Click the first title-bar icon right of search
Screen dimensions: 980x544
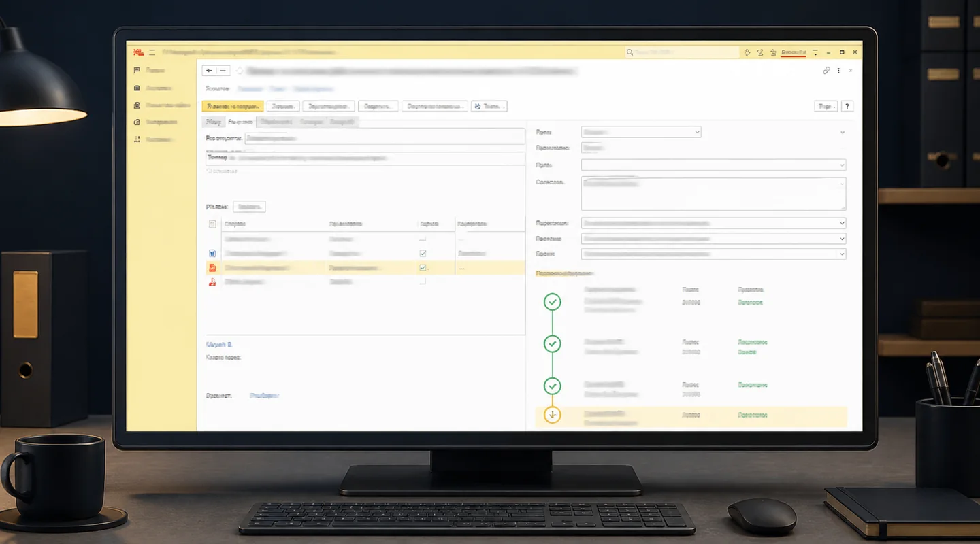point(747,52)
